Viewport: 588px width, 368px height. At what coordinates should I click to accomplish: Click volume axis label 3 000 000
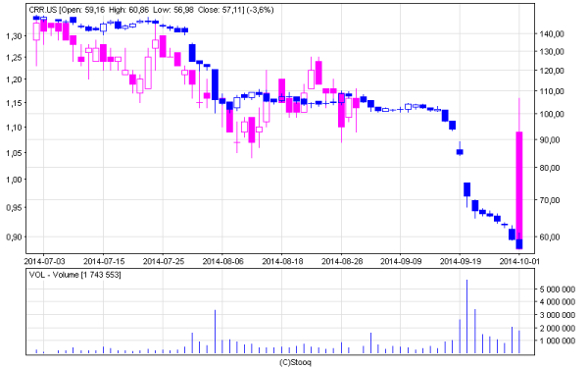point(558,315)
